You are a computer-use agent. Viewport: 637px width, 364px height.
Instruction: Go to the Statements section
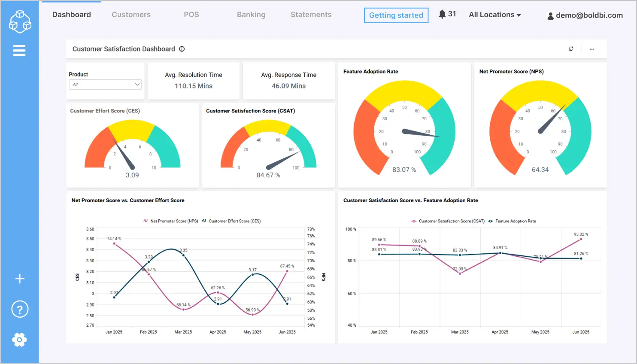click(x=311, y=14)
